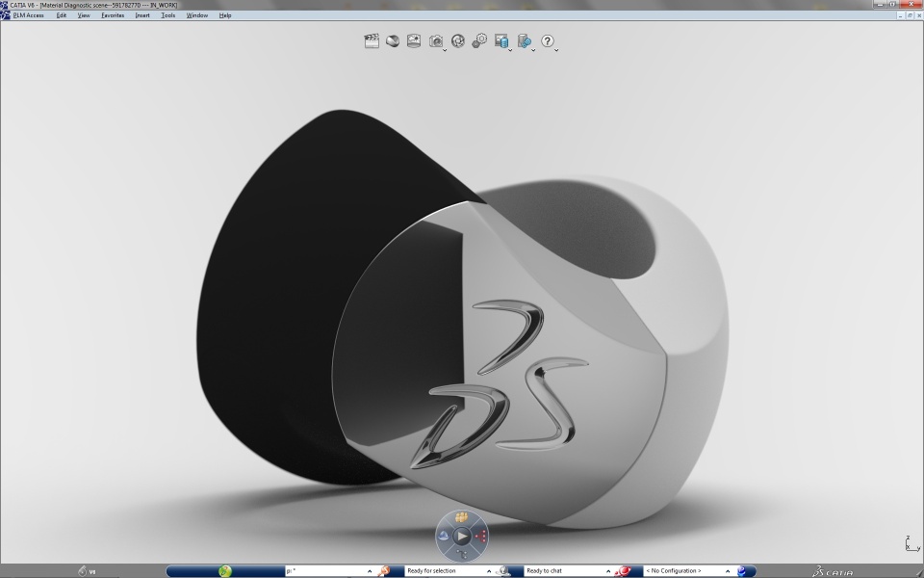Image resolution: width=924 pixels, height=578 pixels.
Task: Click the question mark help icon
Action: pos(548,40)
